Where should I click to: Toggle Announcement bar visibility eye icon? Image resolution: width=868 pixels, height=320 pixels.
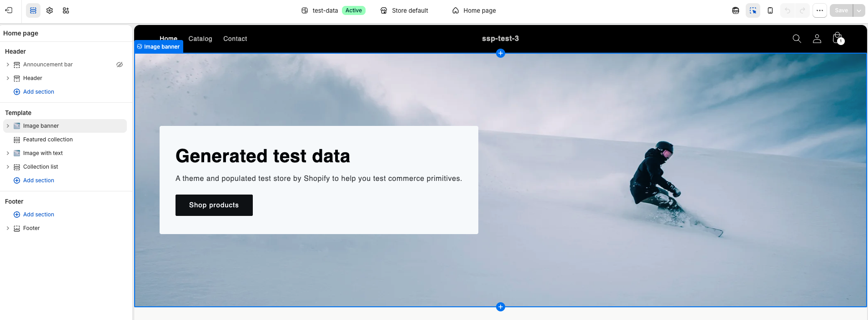tap(120, 65)
